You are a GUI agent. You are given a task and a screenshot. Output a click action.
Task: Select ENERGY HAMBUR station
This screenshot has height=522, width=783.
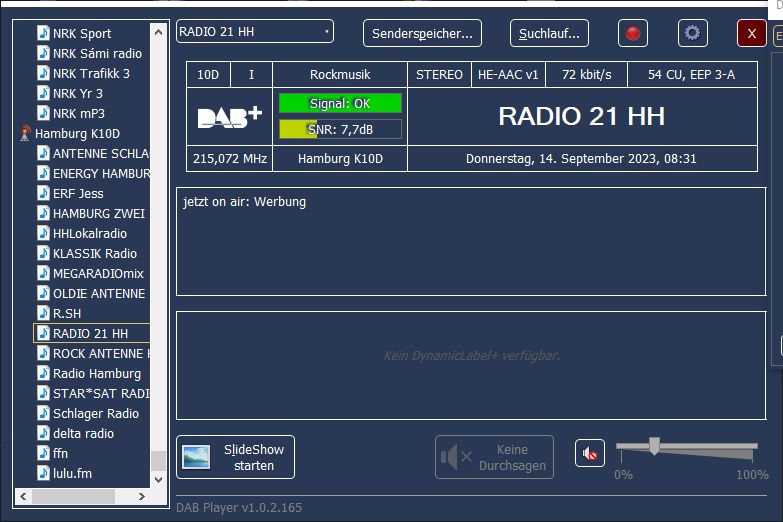[x=101, y=173]
